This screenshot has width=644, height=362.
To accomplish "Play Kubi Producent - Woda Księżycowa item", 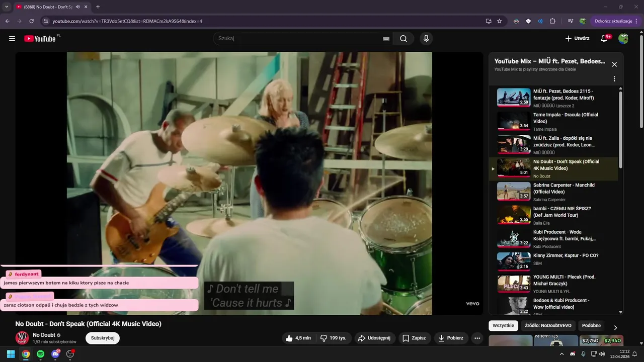I will pyautogui.click(x=553, y=239).
